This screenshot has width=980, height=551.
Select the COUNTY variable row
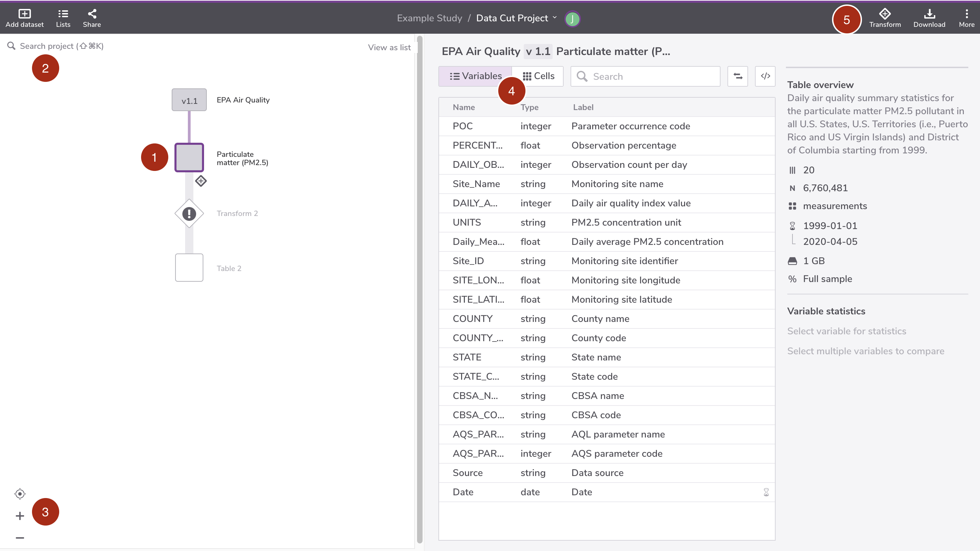point(607,318)
